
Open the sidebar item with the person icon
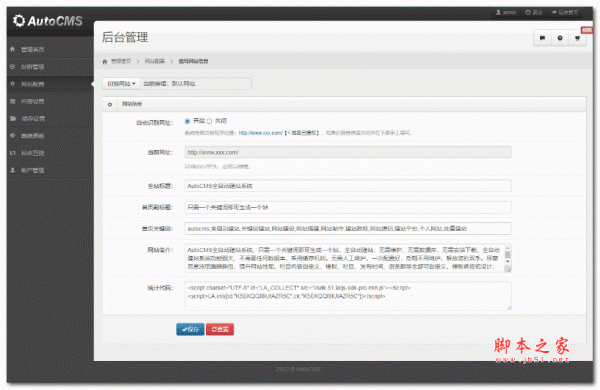point(50,170)
